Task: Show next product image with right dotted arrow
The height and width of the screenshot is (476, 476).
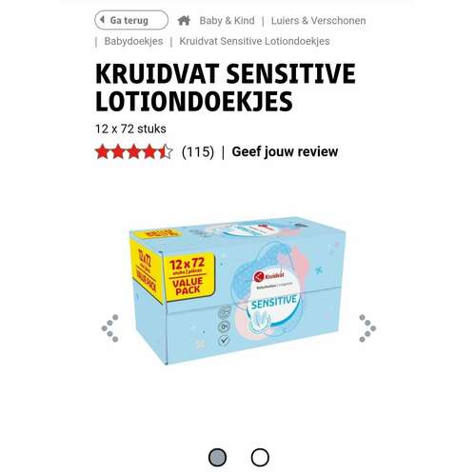Action: click(367, 328)
